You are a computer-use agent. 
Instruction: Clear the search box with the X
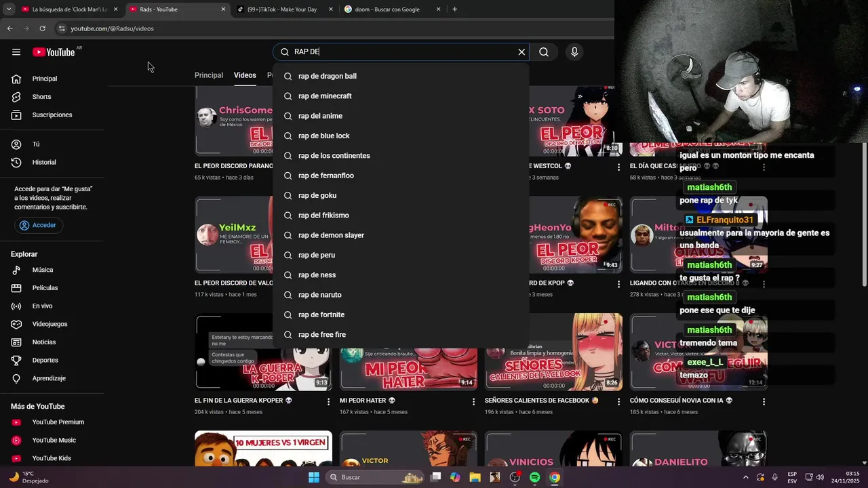pos(521,52)
